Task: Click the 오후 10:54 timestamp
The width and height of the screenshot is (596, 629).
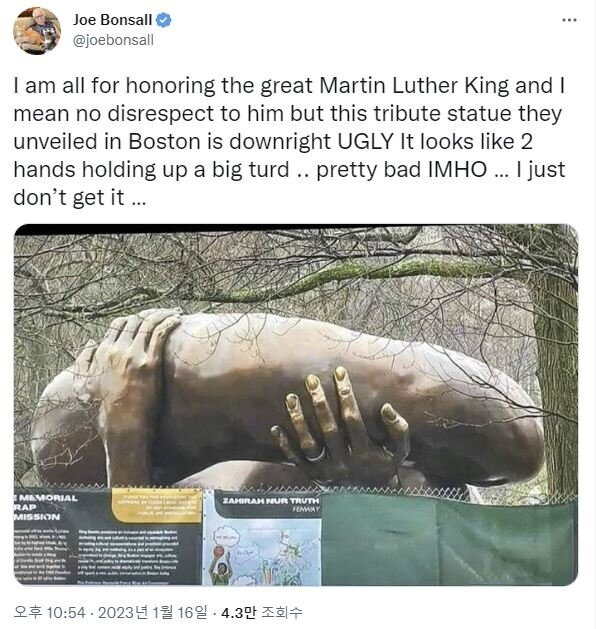Action: tap(49, 613)
